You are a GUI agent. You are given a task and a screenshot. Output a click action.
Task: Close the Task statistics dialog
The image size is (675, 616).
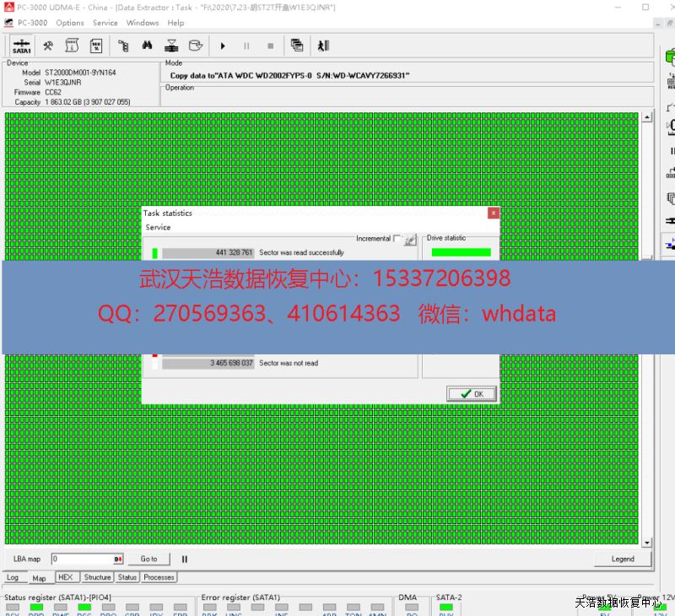(x=494, y=213)
